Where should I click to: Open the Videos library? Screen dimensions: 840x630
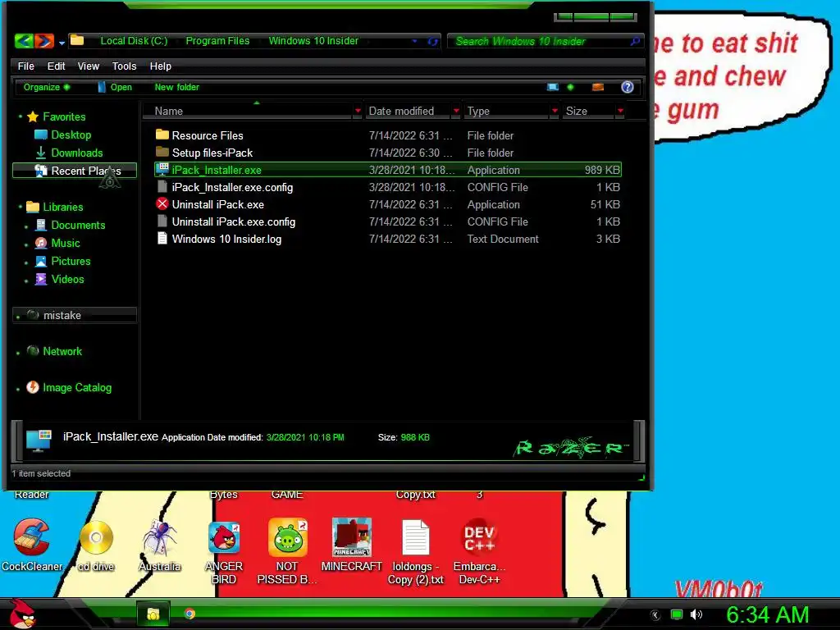(x=60, y=279)
